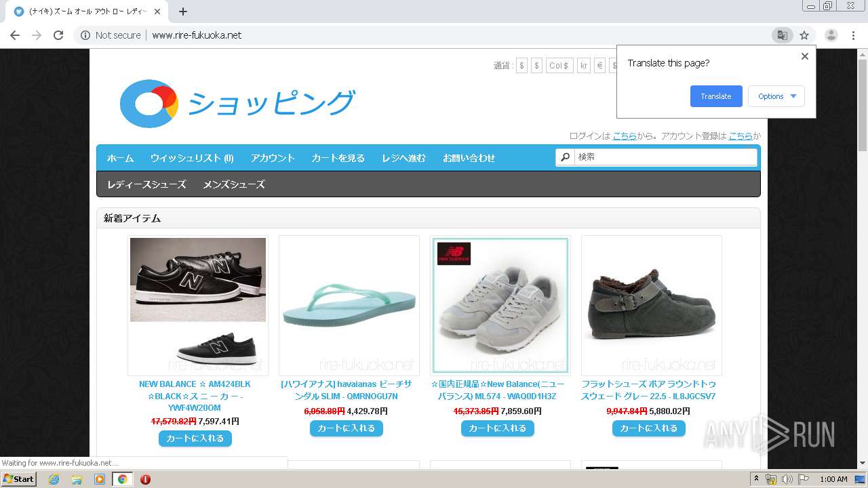Open Windows Explorer folder icon in taskbar

[77, 479]
